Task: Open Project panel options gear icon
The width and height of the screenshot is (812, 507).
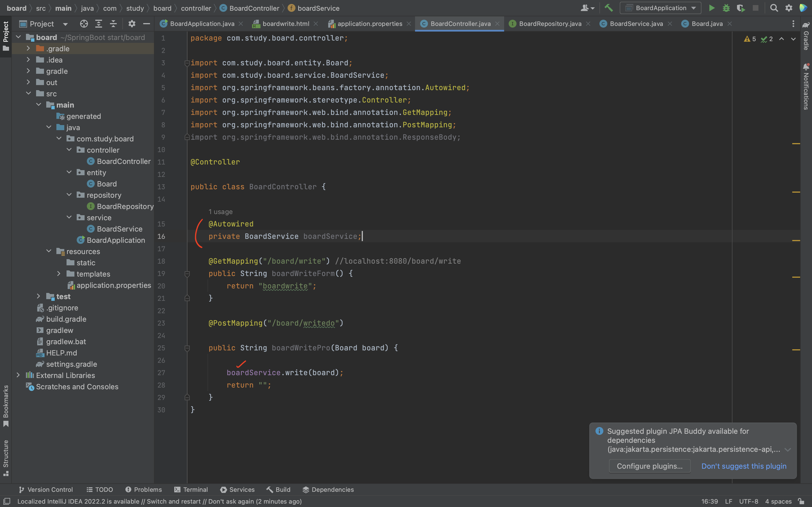Action: click(x=132, y=24)
